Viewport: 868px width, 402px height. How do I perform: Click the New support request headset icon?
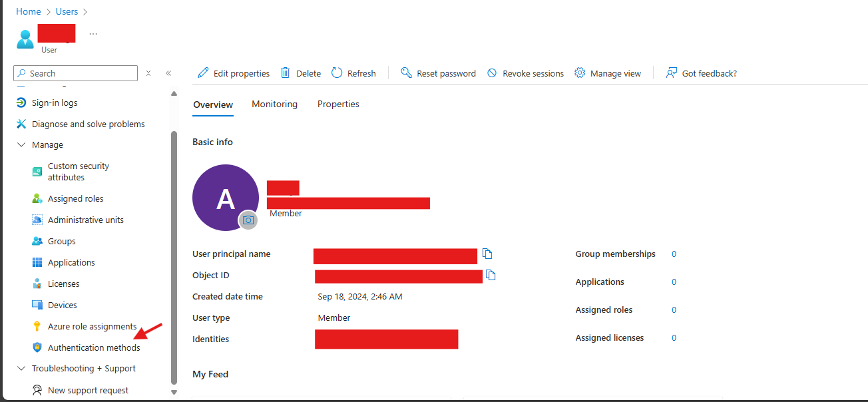37,390
